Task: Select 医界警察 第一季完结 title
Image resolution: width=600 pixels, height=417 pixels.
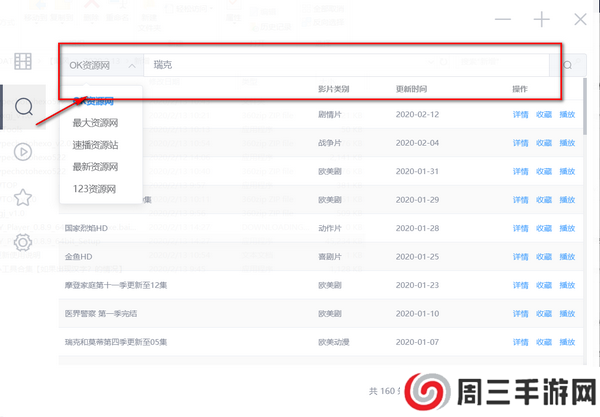Action: pyautogui.click(x=101, y=314)
